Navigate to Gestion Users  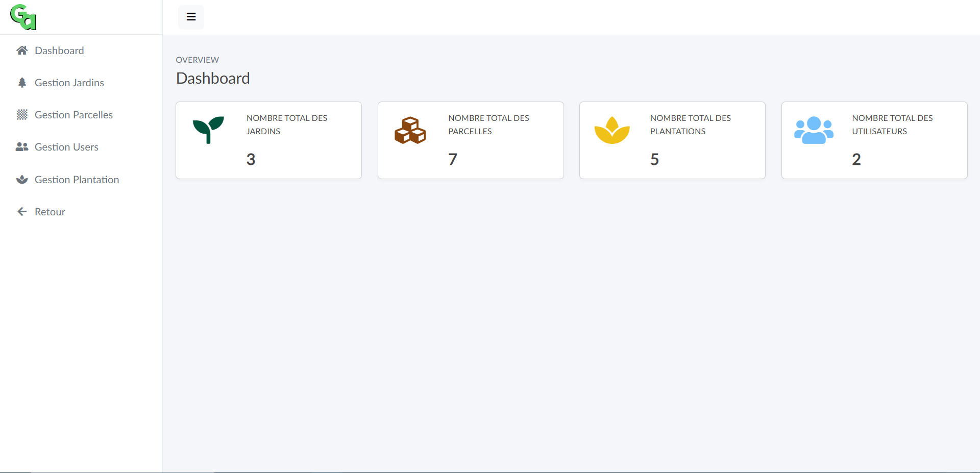[66, 147]
